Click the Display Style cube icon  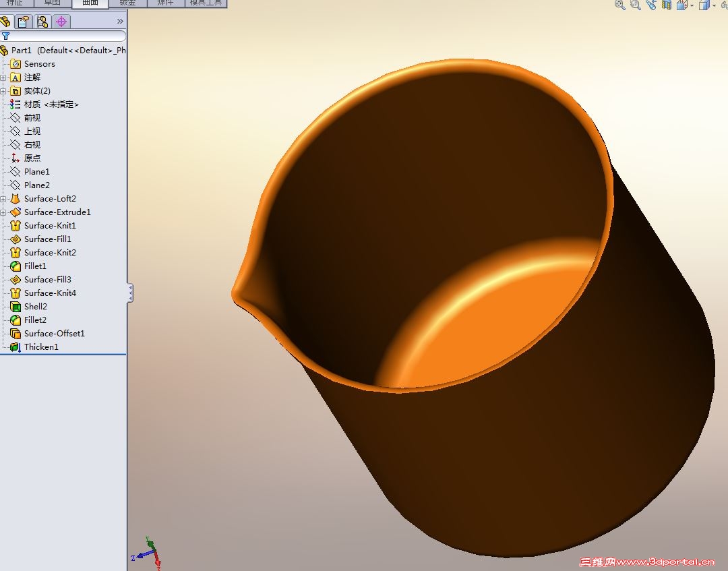pyautogui.click(x=704, y=5)
